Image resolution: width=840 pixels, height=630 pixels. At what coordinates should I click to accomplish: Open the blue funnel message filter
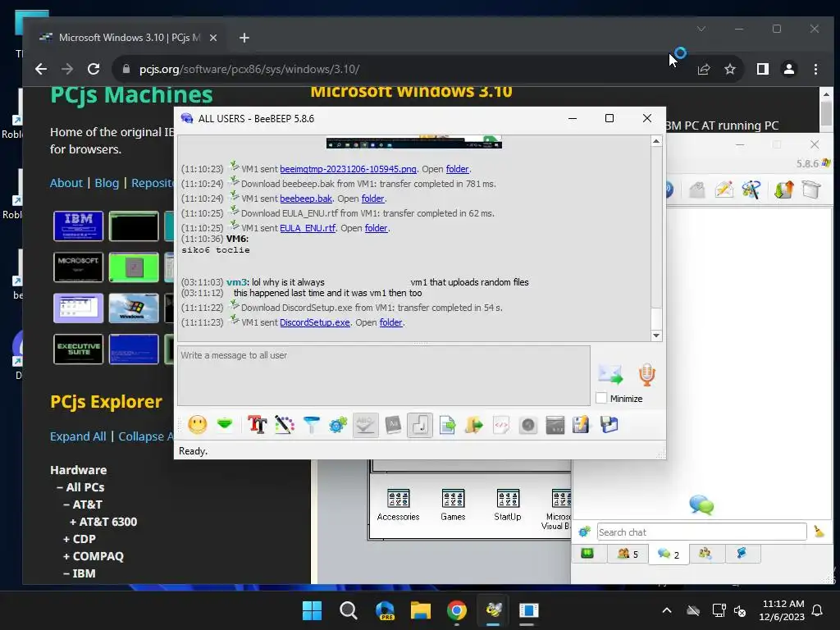click(311, 425)
